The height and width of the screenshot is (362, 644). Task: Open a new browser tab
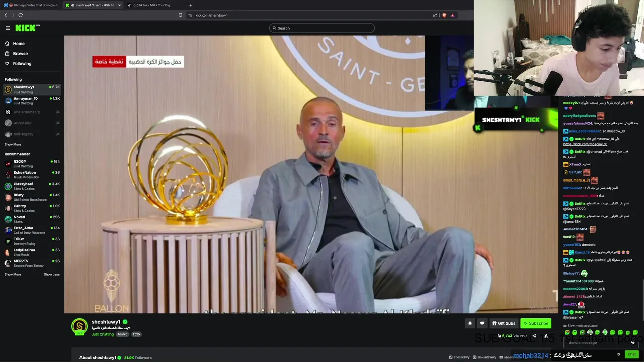[190, 5]
